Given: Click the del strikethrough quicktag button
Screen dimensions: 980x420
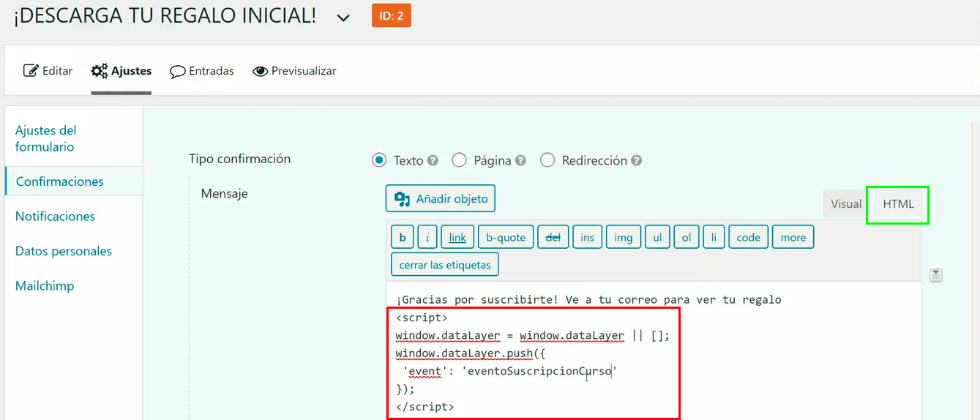Looking at the screenshot, I should [553, 237].
